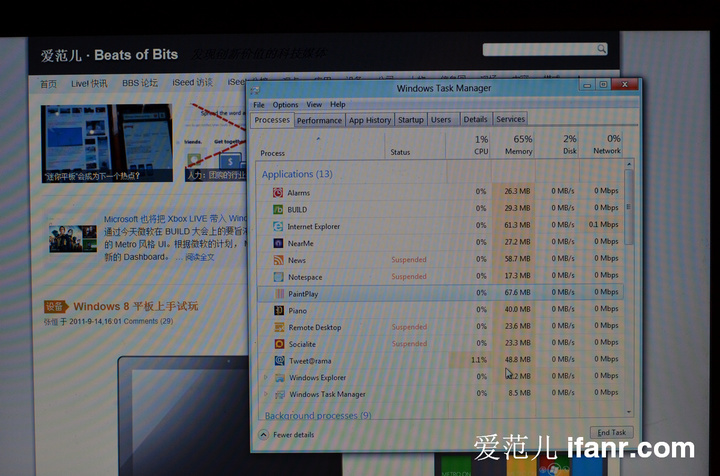720x476 pixels.
Task: Click the search magnifier icon on website
Action: pyautogui.click(x=601, y=48)
